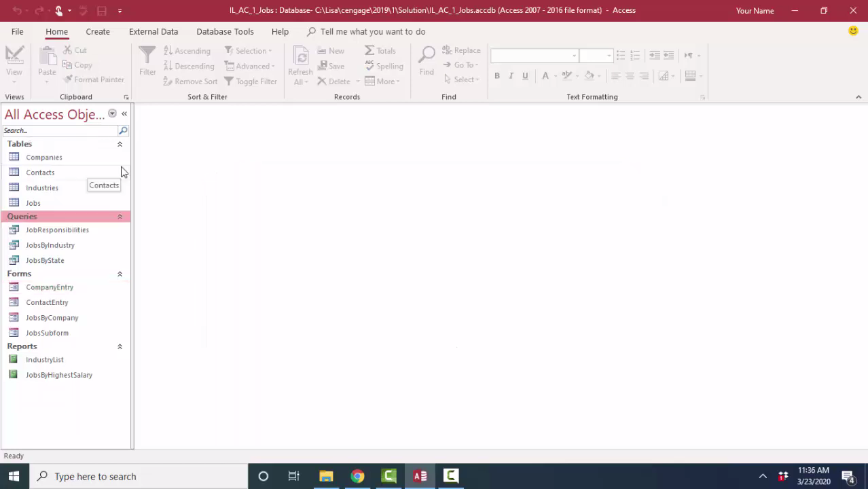Click the Paste clipboard icon
Viewport: 868px width, 489px height.
pos(47,57)
